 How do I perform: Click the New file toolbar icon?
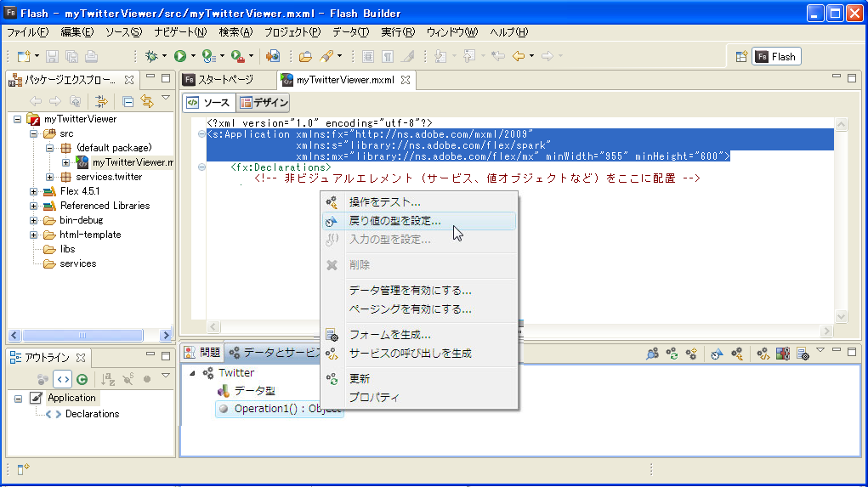pos(24,56)
